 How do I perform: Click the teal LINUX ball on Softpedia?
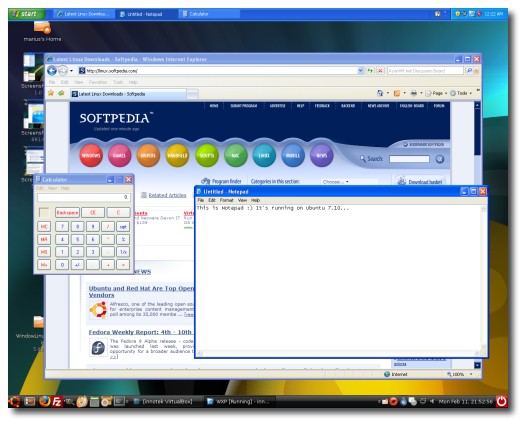pyautogui.click(x=264, y=155)
